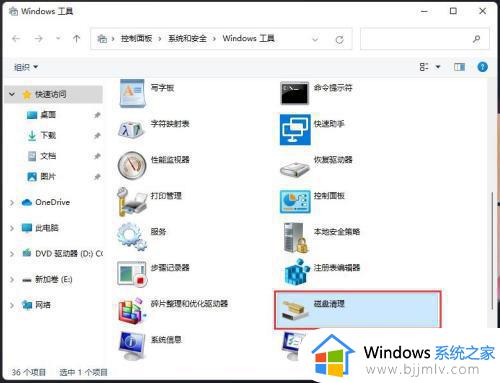Click the address bar home icon
Screen dimensions: 500x383
pos(102,39)
